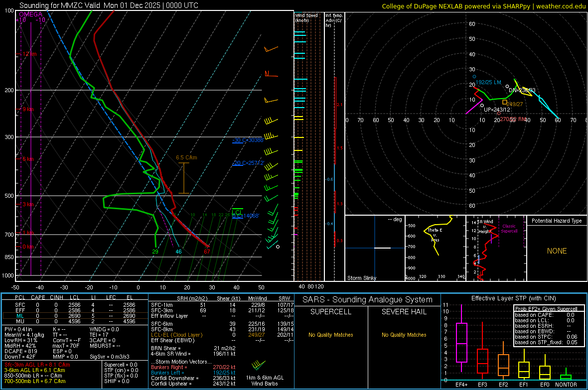Click the green wetbulb value 29
The image size is (588, 390).
155,252
